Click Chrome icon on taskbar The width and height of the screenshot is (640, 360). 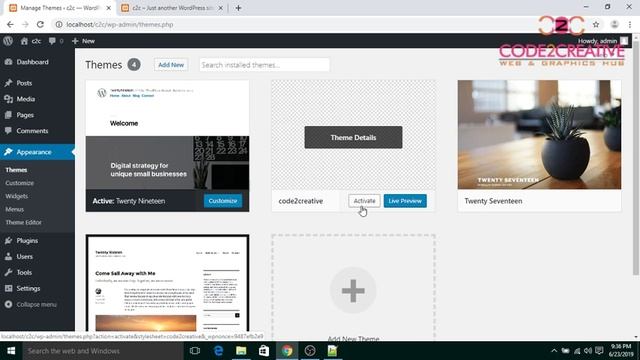[x=287, y=351]
